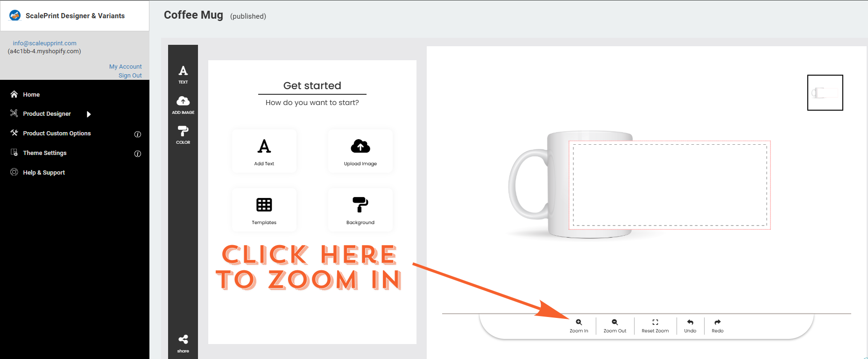Image resolution: width=868 pixels, height=359 pixels.
Task: Open the Background start card
Action: click(x=360, y=210)
